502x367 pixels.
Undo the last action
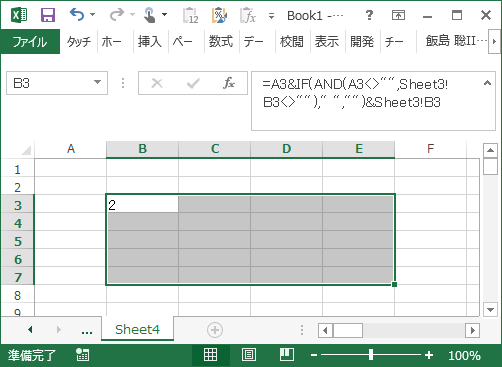point(77,15)
